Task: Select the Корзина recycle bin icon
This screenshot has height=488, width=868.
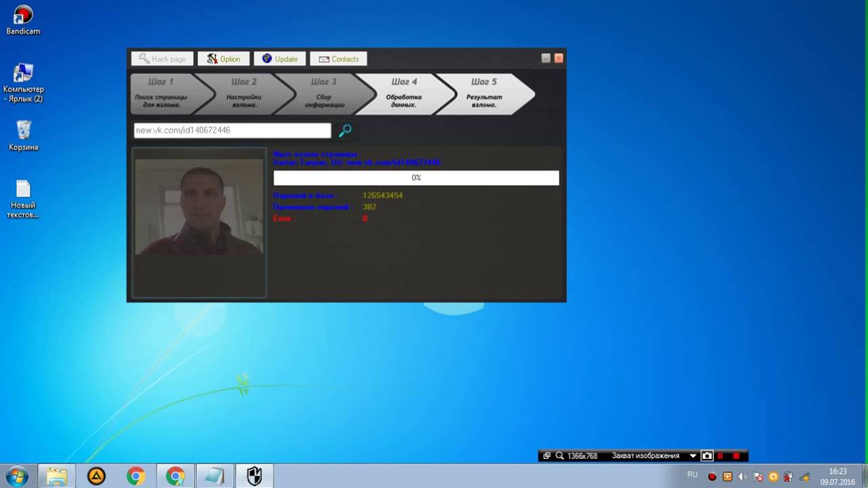Action: [x=23, y=136]
